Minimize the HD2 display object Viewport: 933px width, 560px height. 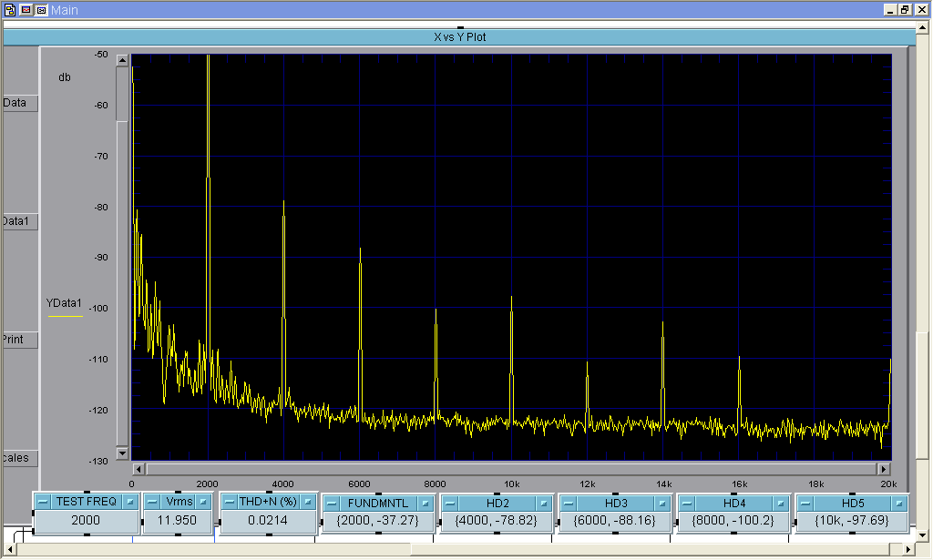pos(450,504)
